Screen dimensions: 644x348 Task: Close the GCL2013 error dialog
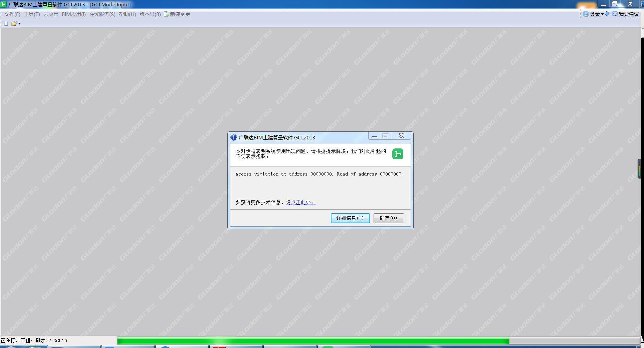pos(401,136)
